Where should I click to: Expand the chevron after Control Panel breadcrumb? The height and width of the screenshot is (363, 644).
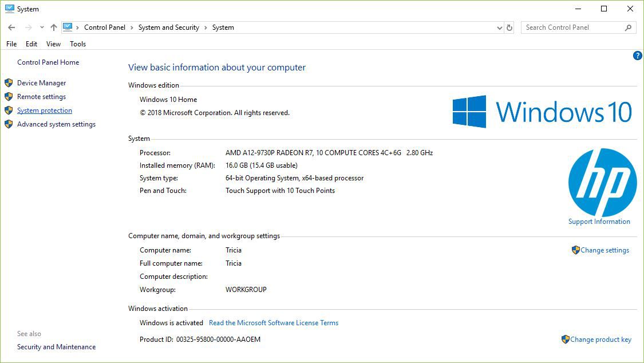tap(132, 27)
